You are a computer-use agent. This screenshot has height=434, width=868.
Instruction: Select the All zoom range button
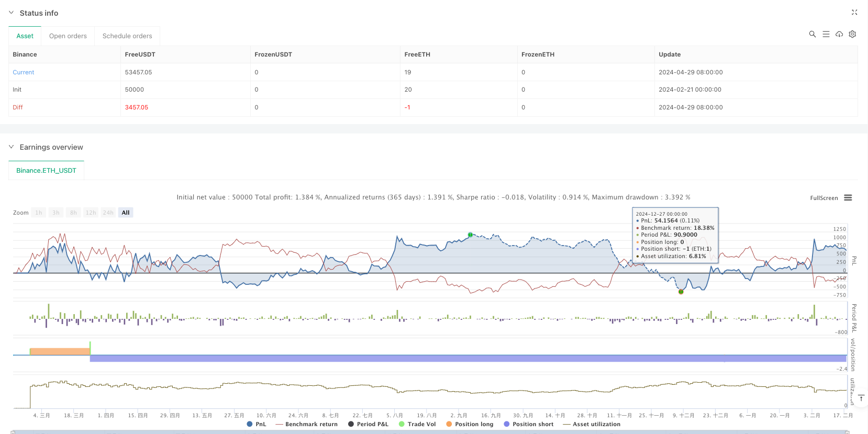click(126, 213)
